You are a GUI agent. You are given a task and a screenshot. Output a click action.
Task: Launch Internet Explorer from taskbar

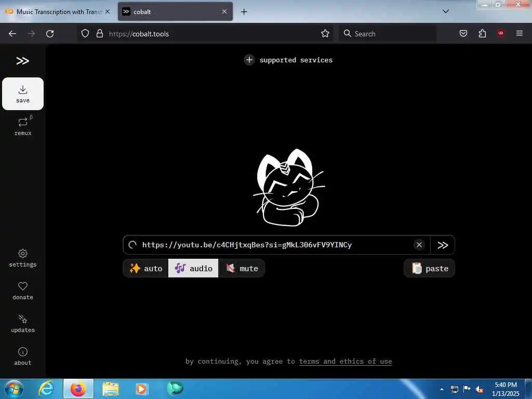46,389
